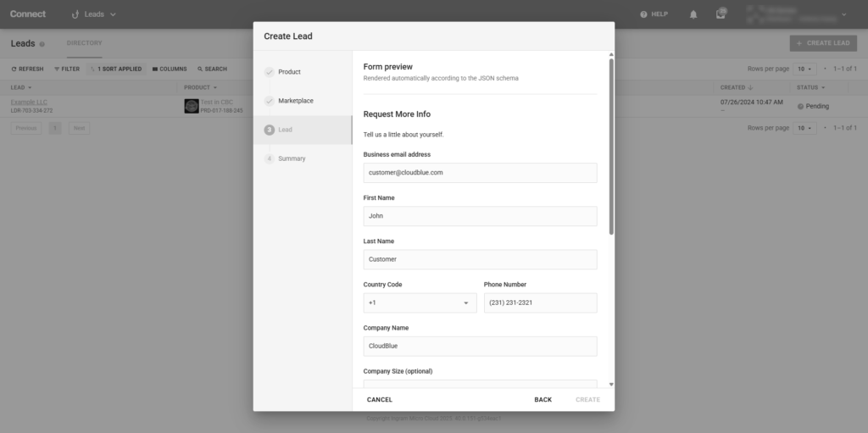Click the form preview vertical scrollbar

coord(610,144)
